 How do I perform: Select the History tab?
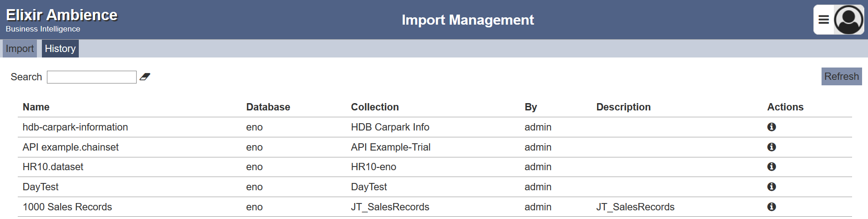click(x=60, y=48)
